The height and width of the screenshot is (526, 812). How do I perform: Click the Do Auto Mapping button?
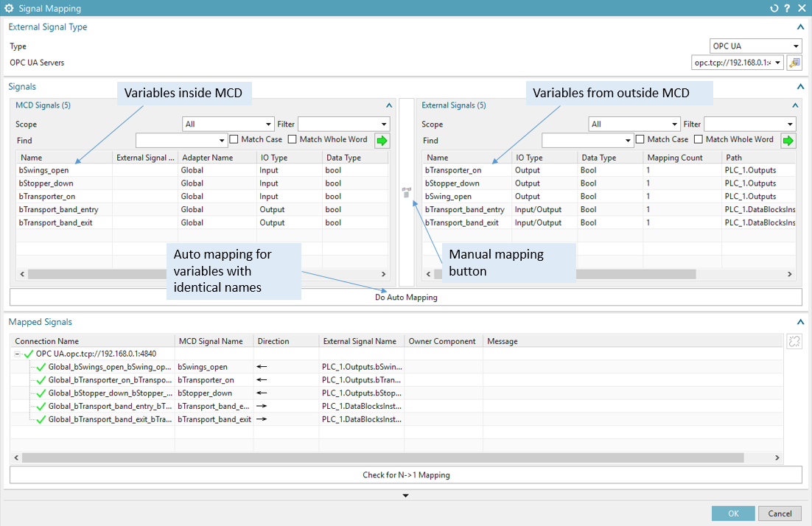(x=405, y=298)
